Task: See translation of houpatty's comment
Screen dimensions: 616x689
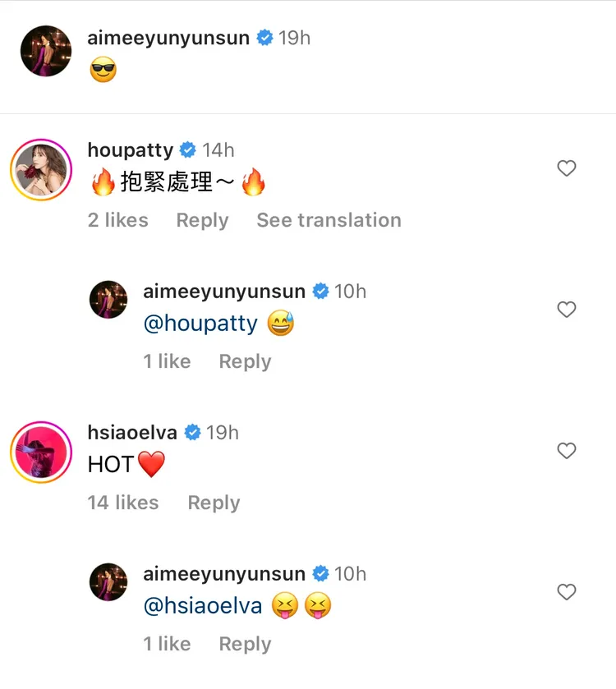Action: point(329,220)
